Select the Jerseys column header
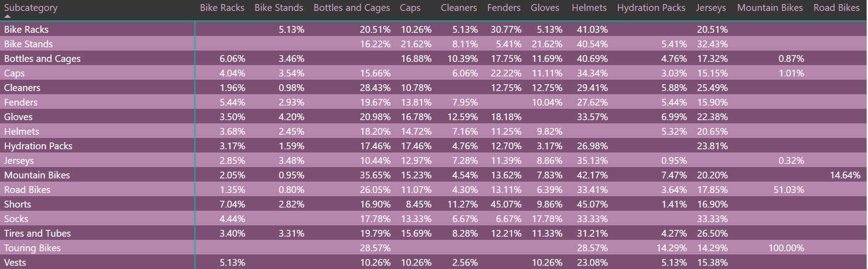Image resolution: width=868 pixels, height=269 pixels. 711,8
